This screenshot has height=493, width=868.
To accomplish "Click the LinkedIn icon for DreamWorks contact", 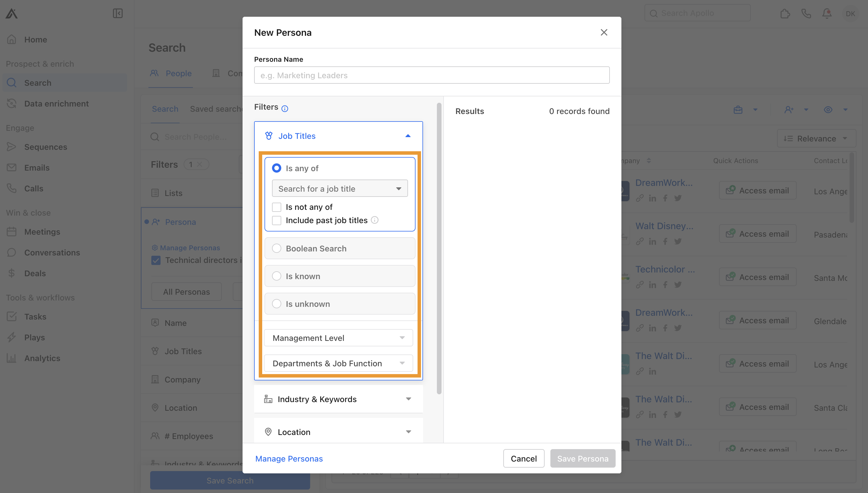I will pyautogui.click(x=653, y=198).
